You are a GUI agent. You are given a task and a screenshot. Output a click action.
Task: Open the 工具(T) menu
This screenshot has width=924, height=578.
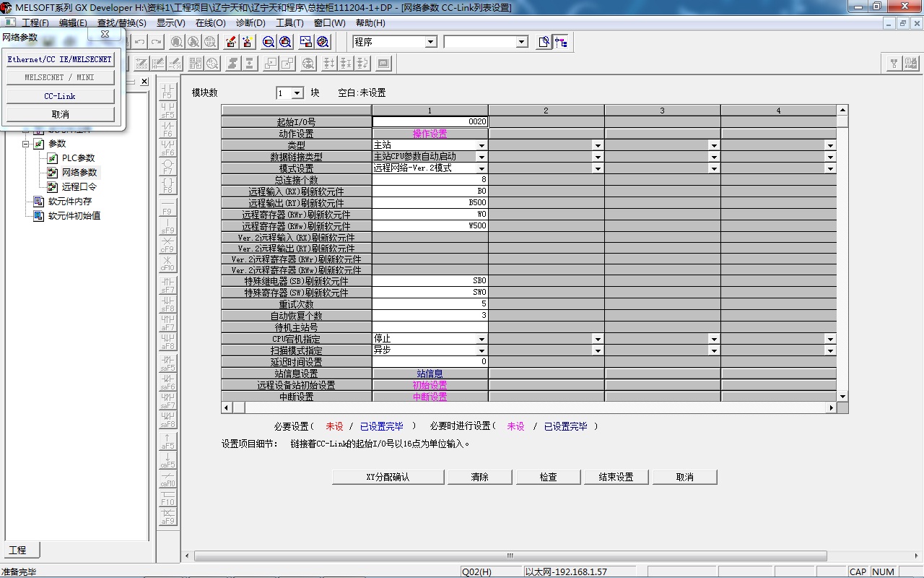[x=289, y=23]
